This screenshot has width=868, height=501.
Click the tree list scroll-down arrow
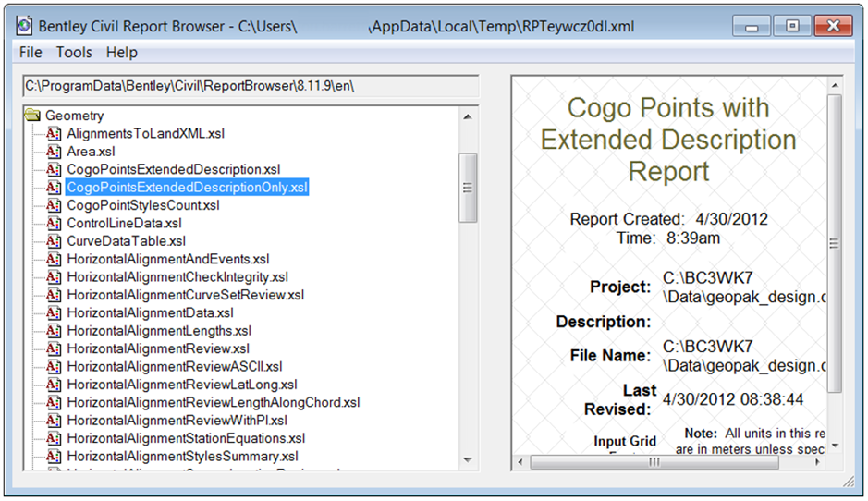pos(468,460)
